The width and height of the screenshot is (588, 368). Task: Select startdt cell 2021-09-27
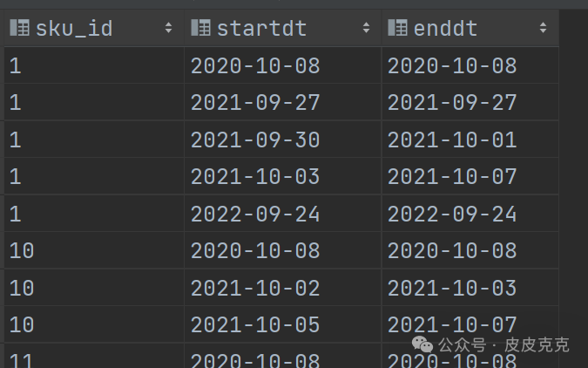[283, 102]
